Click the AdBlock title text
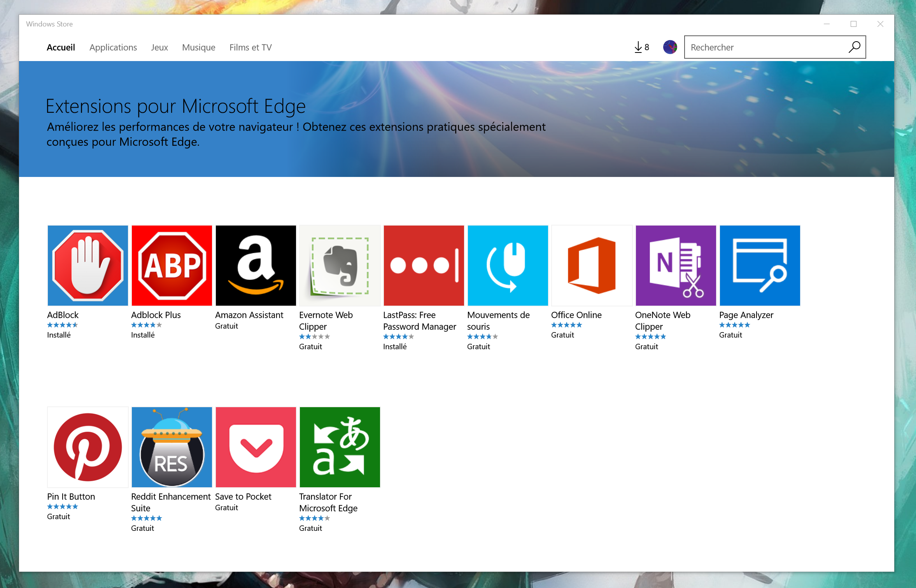This screenshot has height=588, width=916. tap(63, 315)
